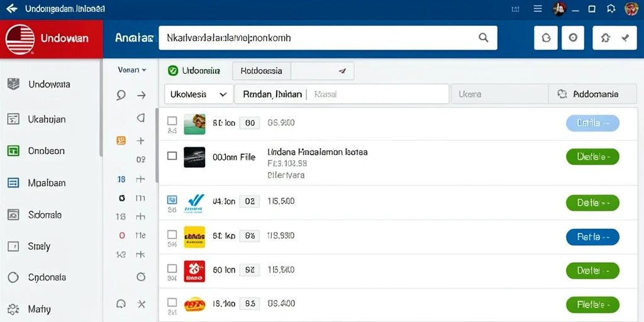Click the right arrow icon in second column
644x322 pixels.
(x=142, y=96)
